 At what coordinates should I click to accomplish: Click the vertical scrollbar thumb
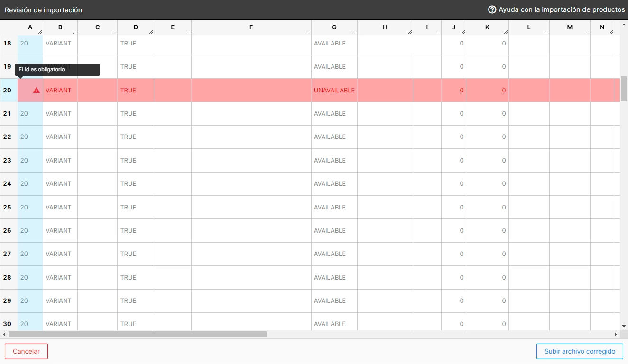624,89
